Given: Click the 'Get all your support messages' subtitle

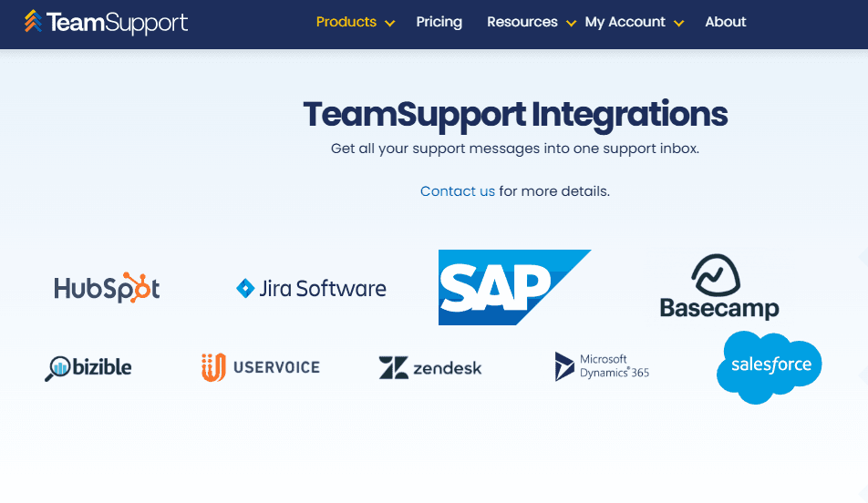Looking at the screenshot, I should [x=515, y=149].
